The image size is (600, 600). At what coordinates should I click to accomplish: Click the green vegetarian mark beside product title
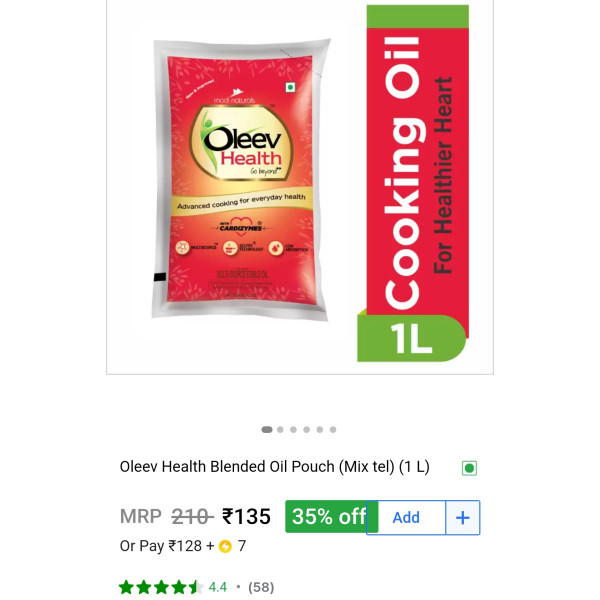(469, 468)
